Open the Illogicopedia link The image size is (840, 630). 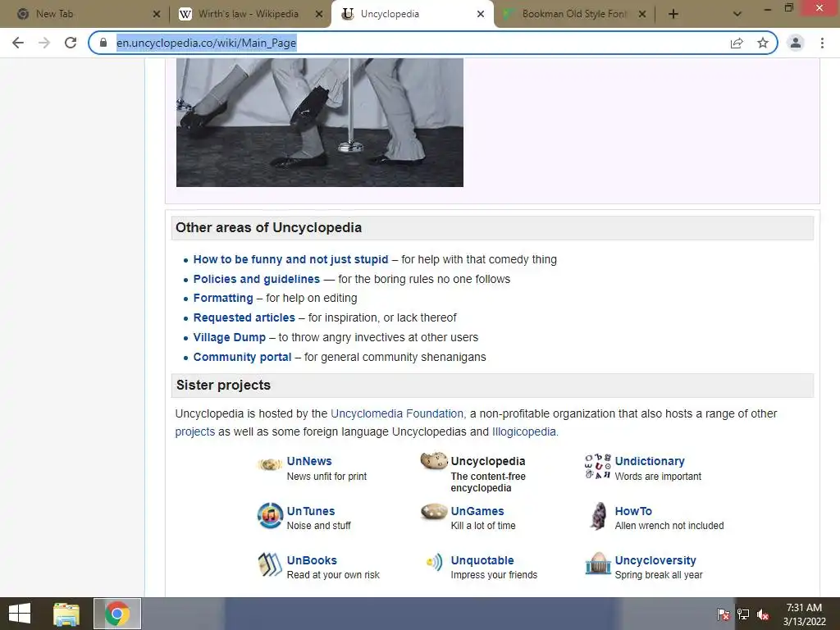tap(524, 431)
